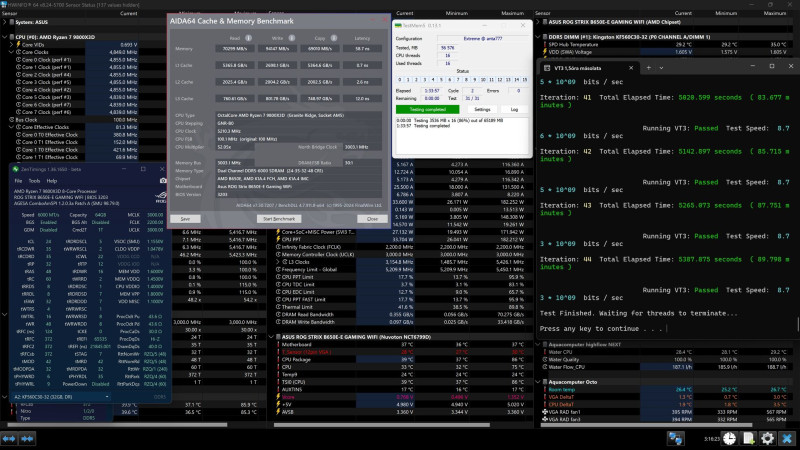Select the SPD Hub Temperature row
800x450 pixels.
665,44
